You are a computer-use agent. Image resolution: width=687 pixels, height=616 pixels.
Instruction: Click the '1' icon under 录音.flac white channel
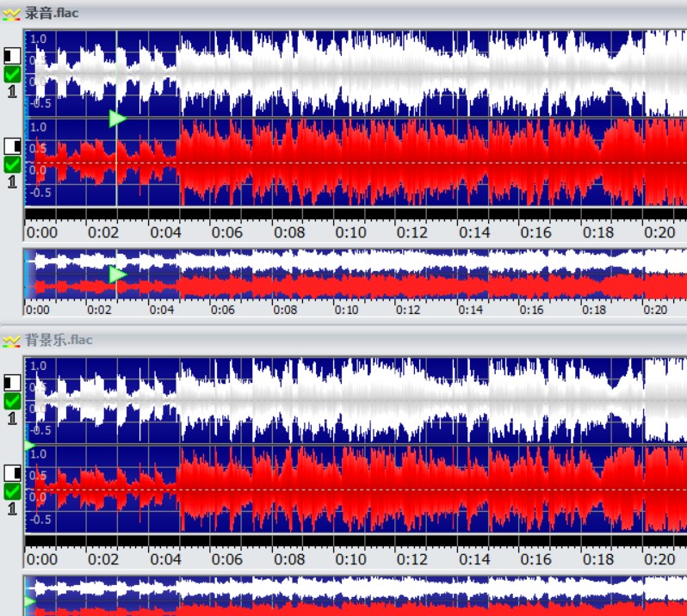click(x=12, y=92)
